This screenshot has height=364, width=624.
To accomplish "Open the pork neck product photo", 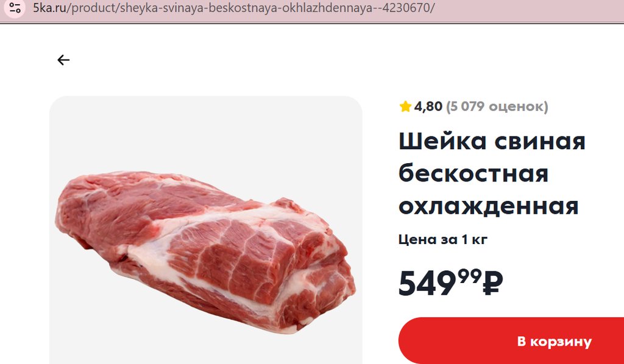I will (x=205, y=252).
